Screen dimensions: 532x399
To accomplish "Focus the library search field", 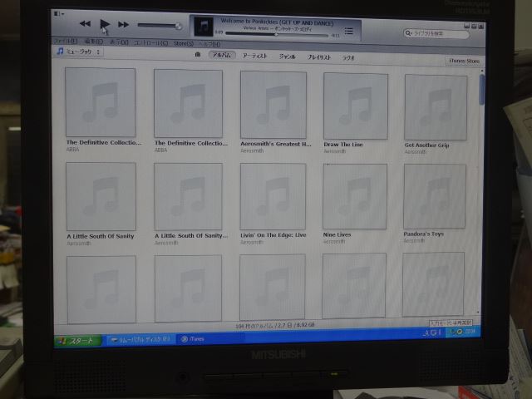I will (436, 33).
